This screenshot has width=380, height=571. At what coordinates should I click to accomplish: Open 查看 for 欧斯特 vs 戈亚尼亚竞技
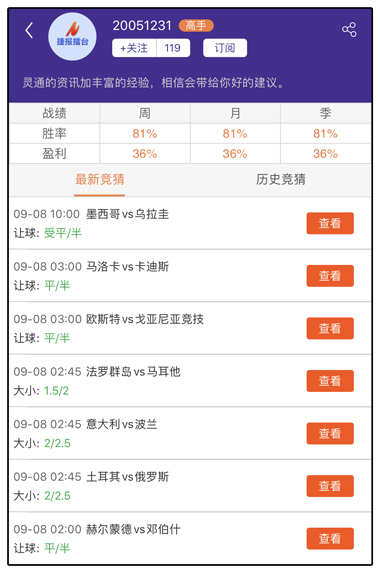330,328
